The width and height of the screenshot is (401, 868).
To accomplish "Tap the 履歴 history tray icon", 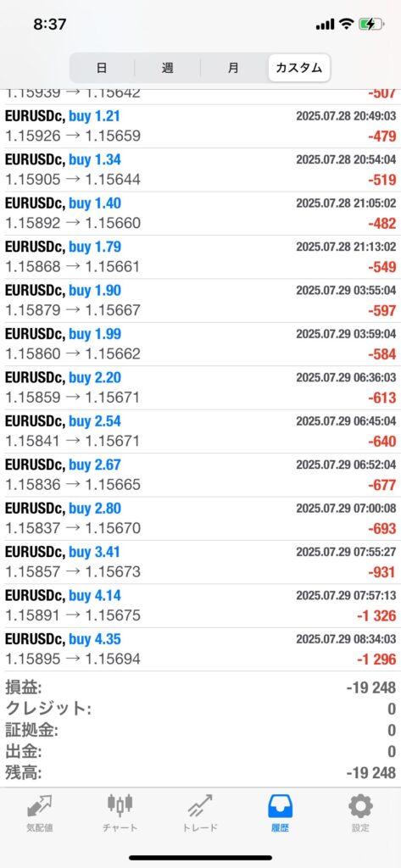I will point(281,807).
